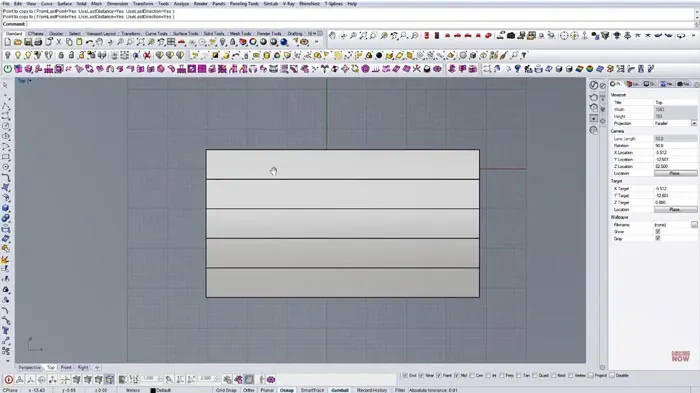Image resolution: width=700 pixels, height=393 pixels.
Task: Open the Default layer status bar dropdown
Action: [163, 390]
